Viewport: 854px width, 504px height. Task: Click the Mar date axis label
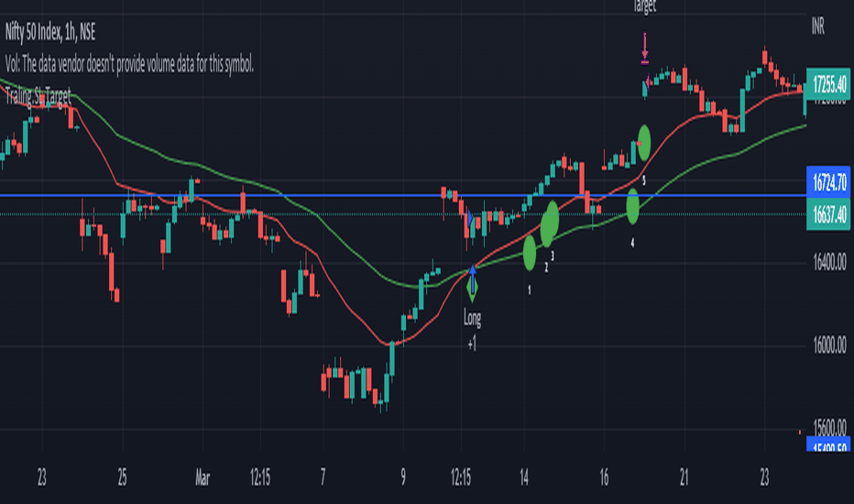point(203,478)
